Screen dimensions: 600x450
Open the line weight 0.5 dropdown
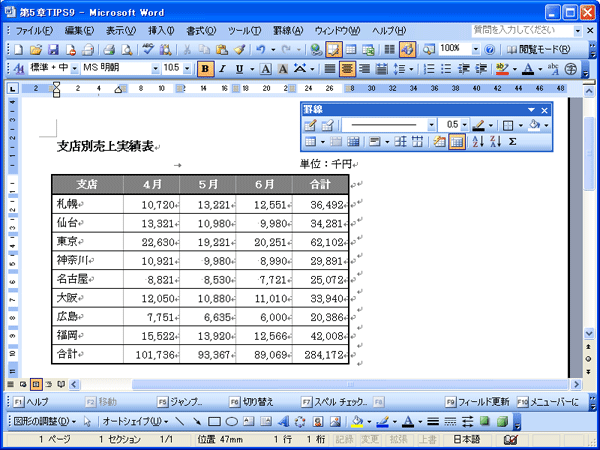[464, 125]
